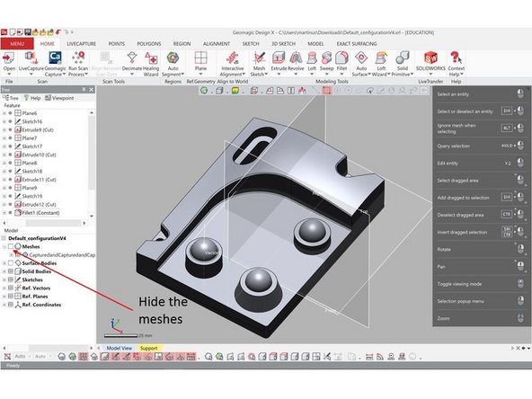Screen dimensions: 532x399
Task: Open the Auto Segment dropdown arrow
Action: coord(182,75)
